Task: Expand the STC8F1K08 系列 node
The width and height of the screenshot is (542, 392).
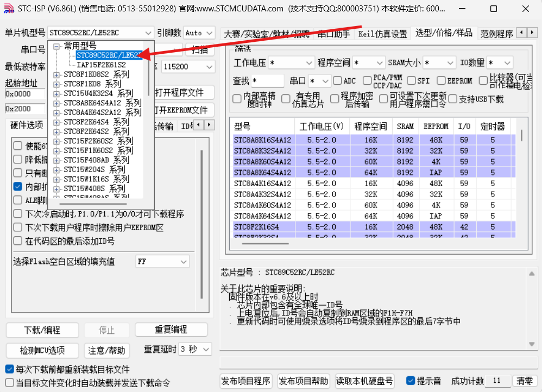Action: tap(56, 84)
